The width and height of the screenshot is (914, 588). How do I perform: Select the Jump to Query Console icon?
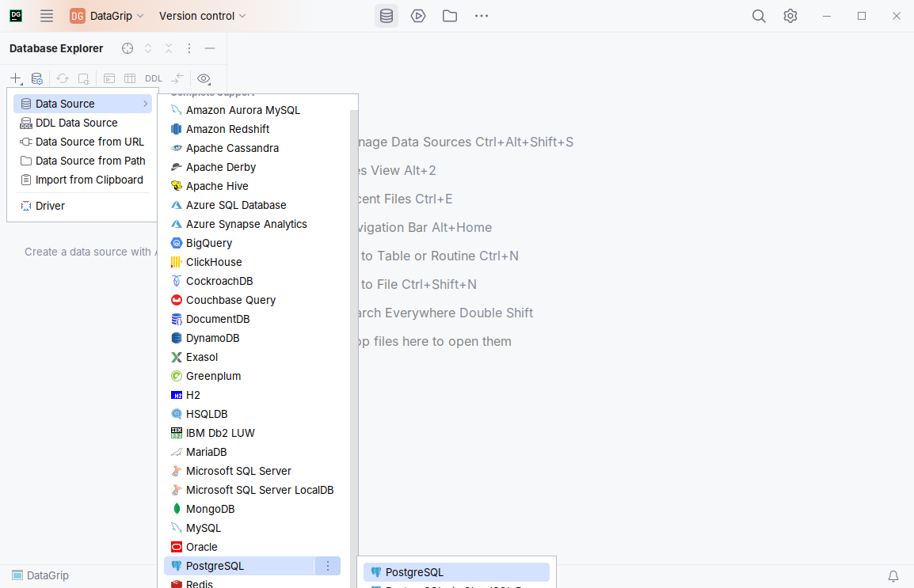109,79
